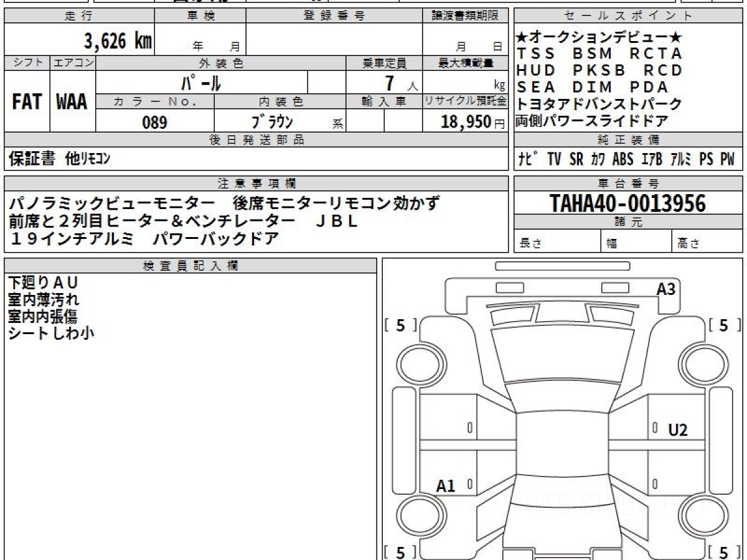This screenshot has width=747, height=560.
Task: Click the カラーNo. label
Action: coord(155,101)
